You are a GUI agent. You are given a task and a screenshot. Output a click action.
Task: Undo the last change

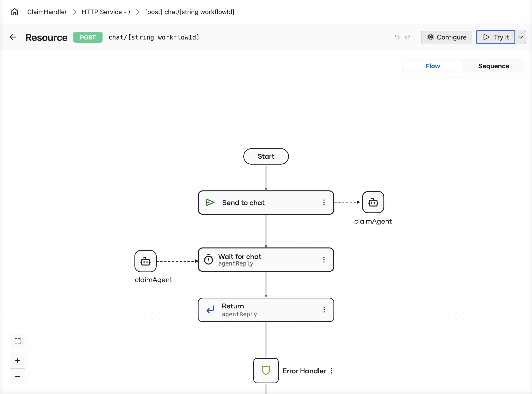tap(397, 37)
